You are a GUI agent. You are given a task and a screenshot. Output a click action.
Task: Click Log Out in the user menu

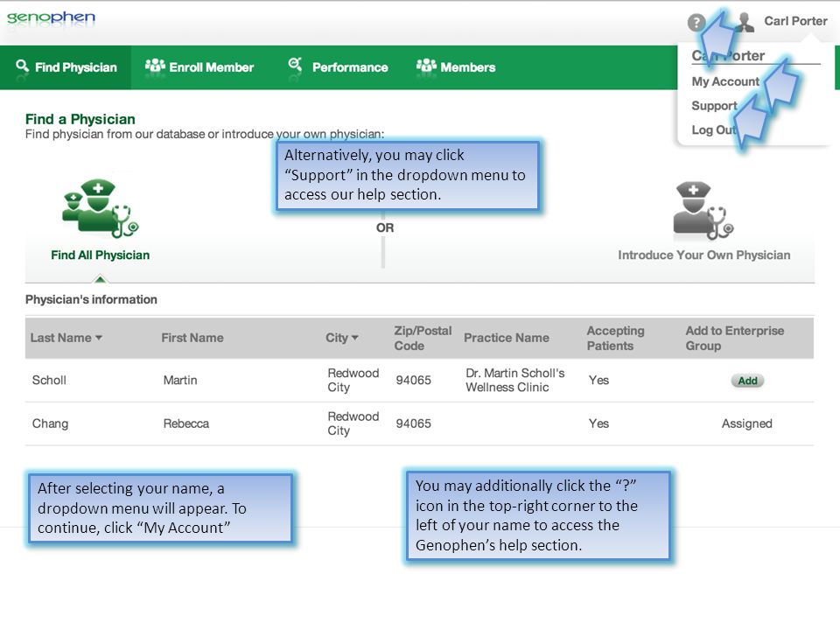(714, 129)
